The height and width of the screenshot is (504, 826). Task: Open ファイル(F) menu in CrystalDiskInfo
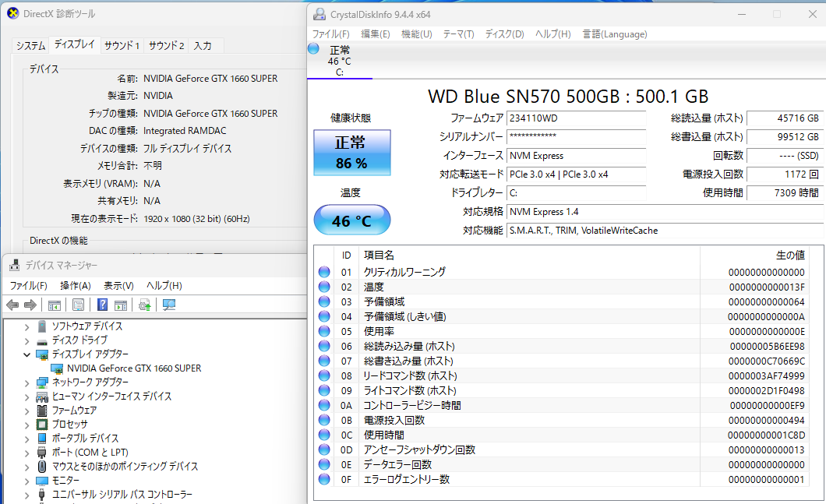point(331,34)
